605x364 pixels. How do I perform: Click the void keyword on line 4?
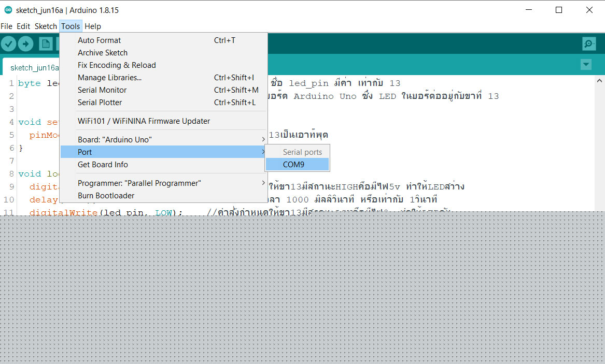tap(30, 122)
